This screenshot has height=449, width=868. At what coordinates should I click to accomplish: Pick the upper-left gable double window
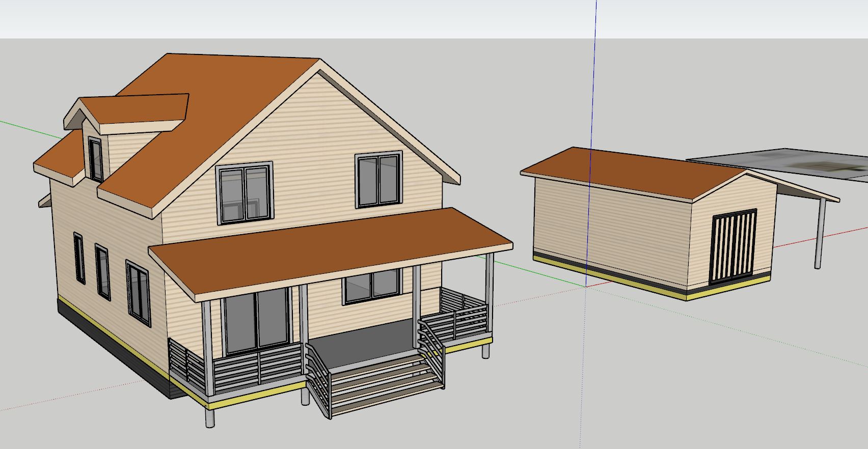tap(245, 193)
